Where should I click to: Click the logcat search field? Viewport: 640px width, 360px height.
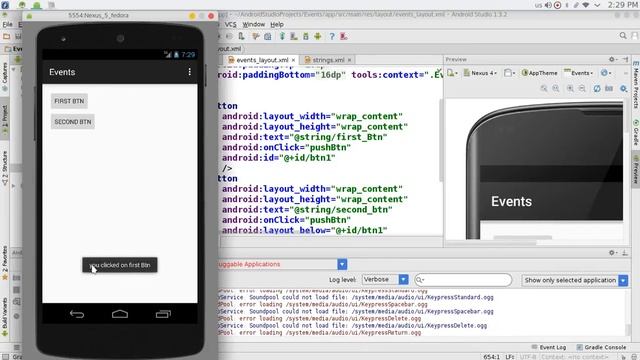point(463,280)
